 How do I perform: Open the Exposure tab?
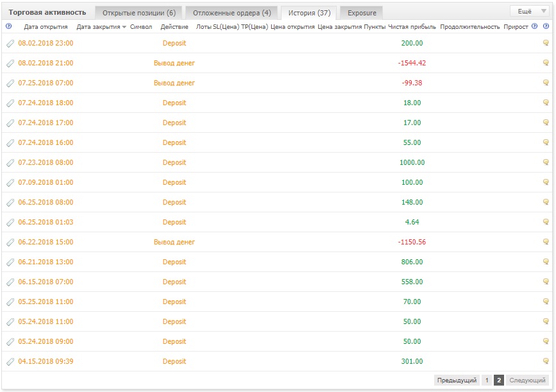(362, 13)
